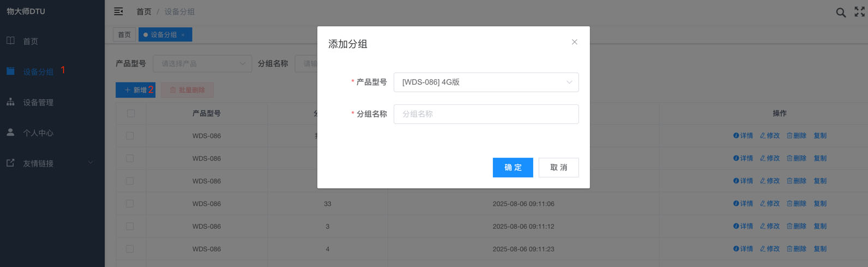Expand the 请选择产品 filter dropdown
Screen dimensions: 868x267
tap(202, 64)
